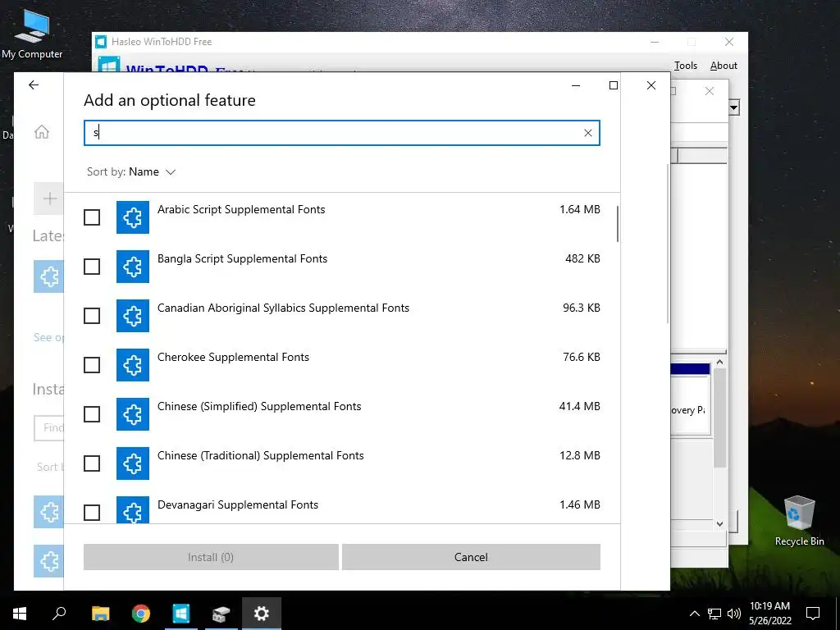Open the Windows Start menu

(x=20, y=614)
